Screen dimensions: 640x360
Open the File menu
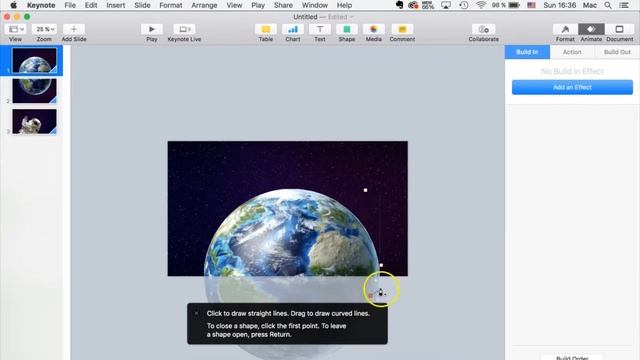[70, 5]
